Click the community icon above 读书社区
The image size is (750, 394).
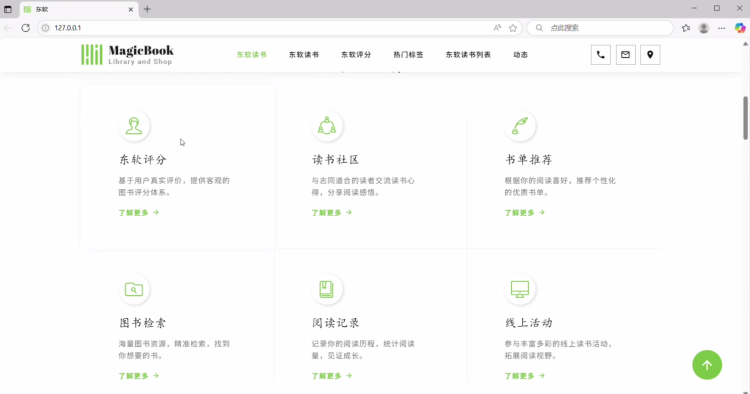327,126
